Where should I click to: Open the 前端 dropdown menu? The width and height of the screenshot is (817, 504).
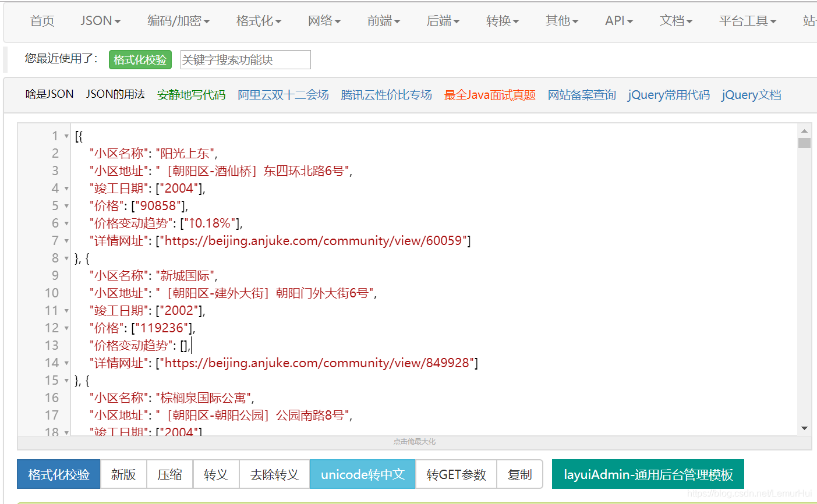[x=384, y=21]
